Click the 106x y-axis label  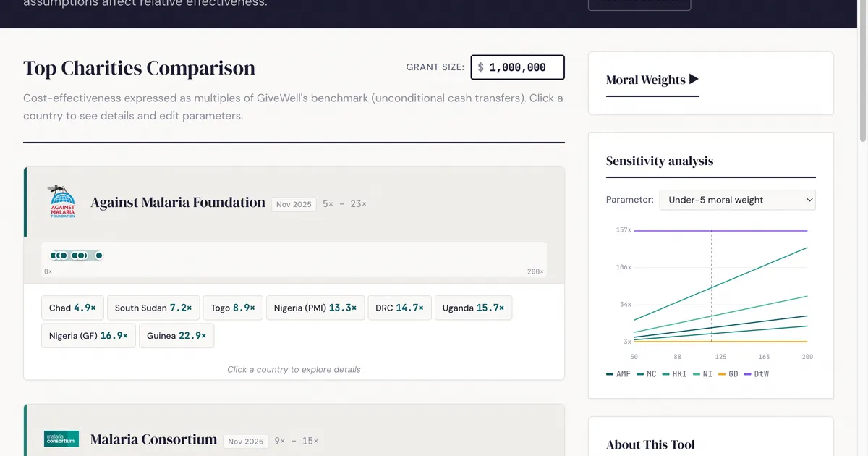[624, 267]
